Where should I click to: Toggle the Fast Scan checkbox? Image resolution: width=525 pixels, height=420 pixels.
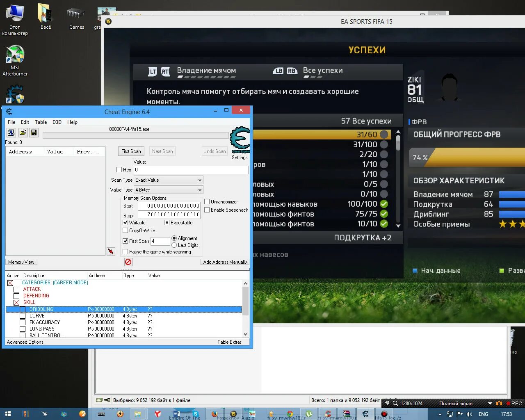point(126,241)
